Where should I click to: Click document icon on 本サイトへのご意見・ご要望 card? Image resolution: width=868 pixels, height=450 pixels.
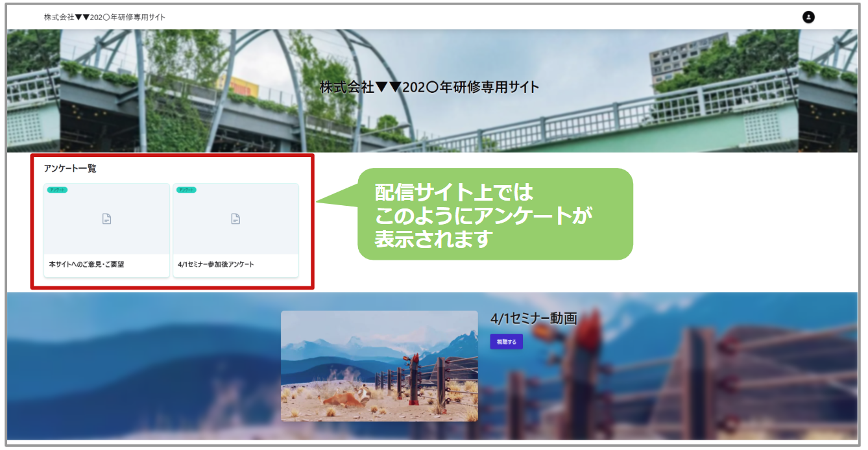[x=106, y=219]
